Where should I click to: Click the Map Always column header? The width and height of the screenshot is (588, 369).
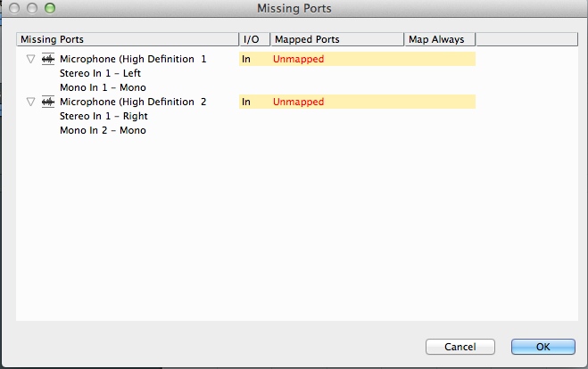point(440,39)
